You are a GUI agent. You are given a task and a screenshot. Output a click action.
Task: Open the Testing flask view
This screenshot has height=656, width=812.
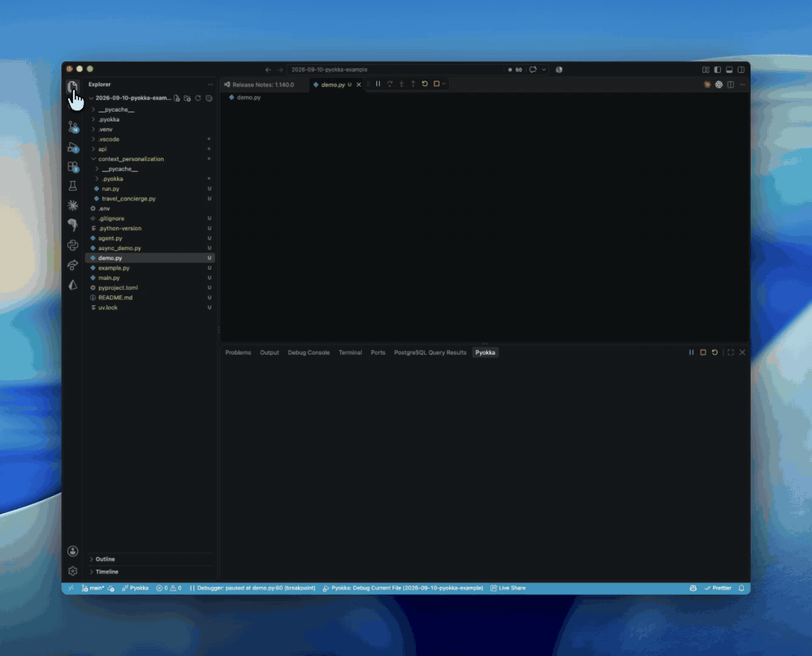tap(72, 186)
